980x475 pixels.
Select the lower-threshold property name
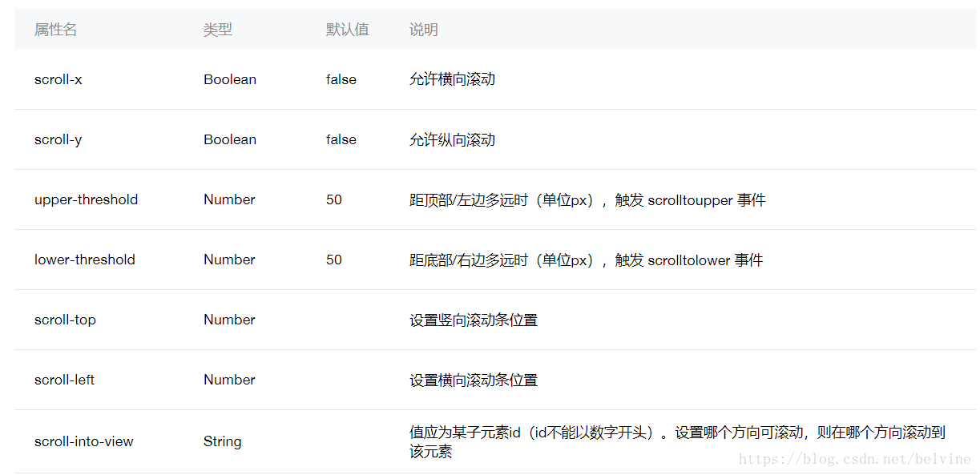point(85,260)
